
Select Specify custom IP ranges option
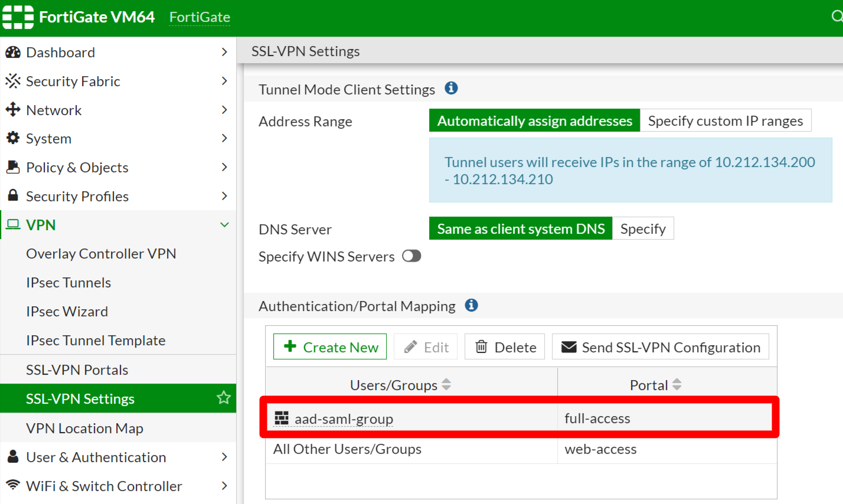coord(726,121)
